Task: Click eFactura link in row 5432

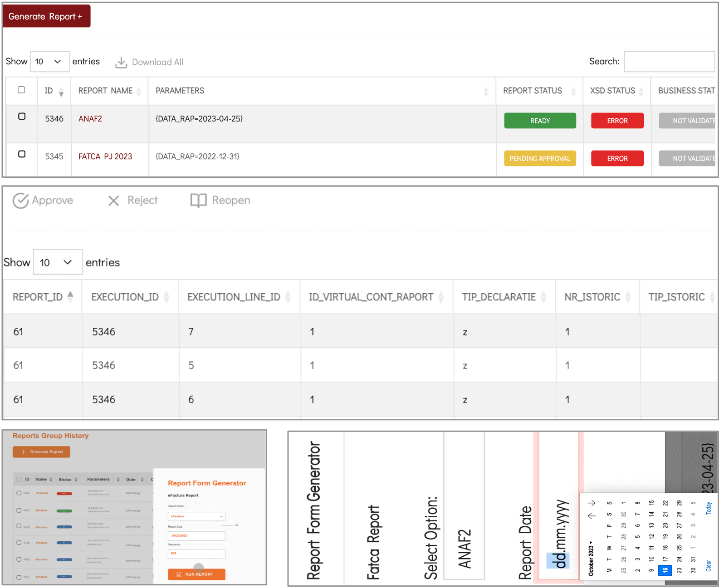Action: coord(42,493)
